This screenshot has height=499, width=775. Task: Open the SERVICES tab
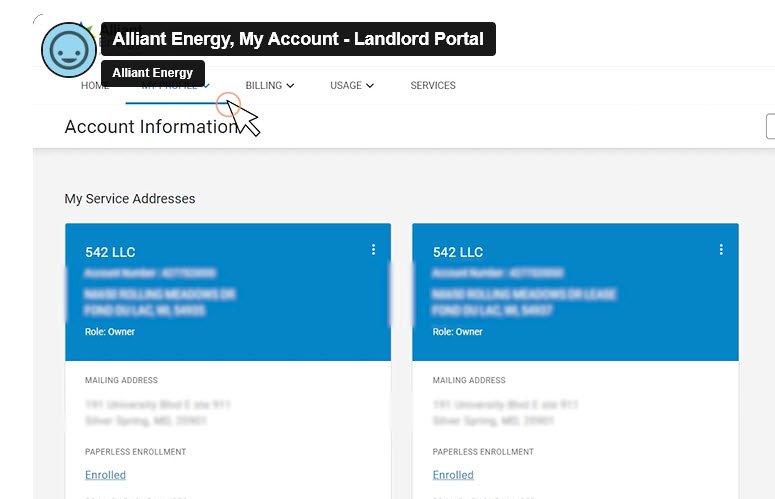pyautogui.click(x=433, y=85)
